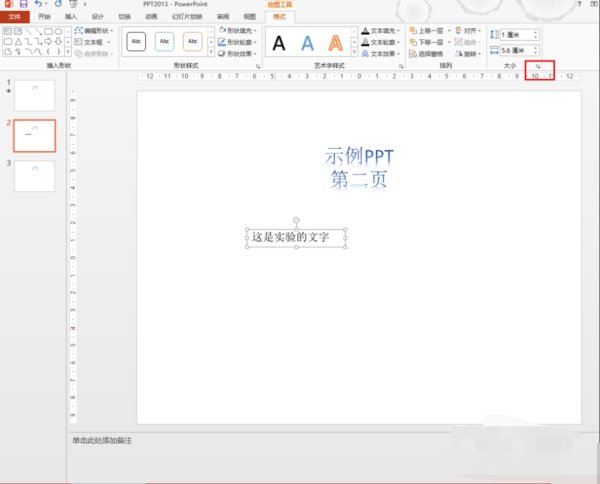Screen dimensions: 600x484
Task: Apply the black outlined Abc shape style
Action: click(x=136, y=41)
